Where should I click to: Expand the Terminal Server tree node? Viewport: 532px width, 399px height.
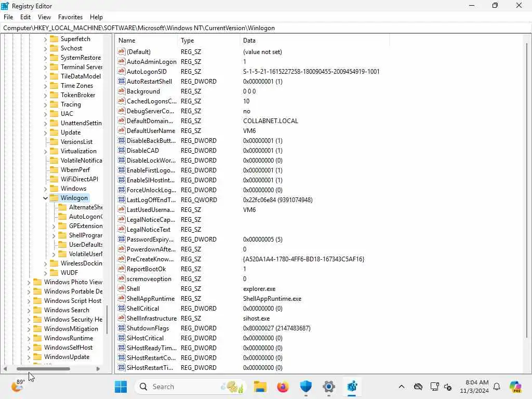tap(46, 68)
